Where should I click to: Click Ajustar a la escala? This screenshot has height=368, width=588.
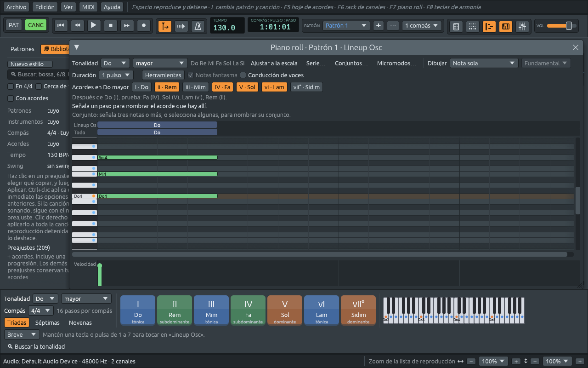click(x=274, y=63)
